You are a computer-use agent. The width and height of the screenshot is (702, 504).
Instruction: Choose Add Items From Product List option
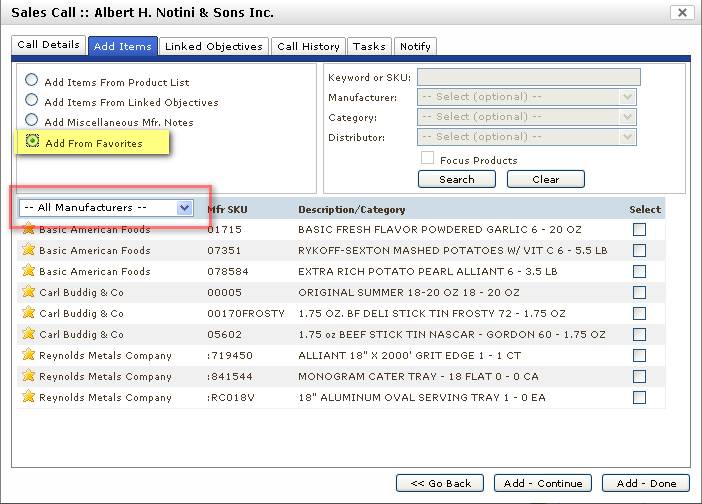pyautogui.click(x=32, y=81)
